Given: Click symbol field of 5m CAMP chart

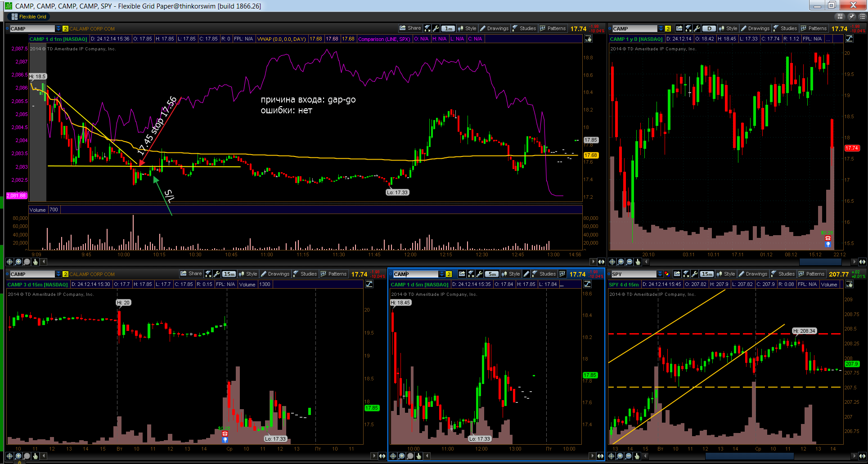Looking at the screenshot, I should 416,274.
